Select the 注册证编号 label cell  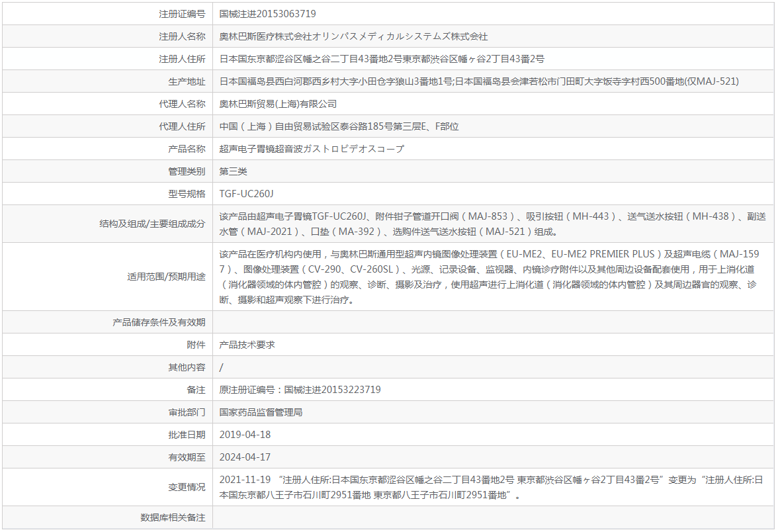(182, 14)
